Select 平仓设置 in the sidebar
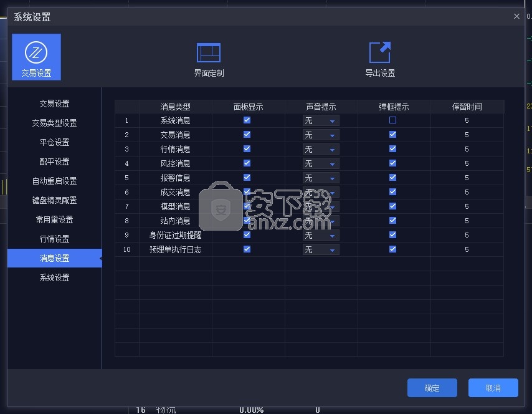The width and height of the screenshot is (532, 414). (54, 142)
